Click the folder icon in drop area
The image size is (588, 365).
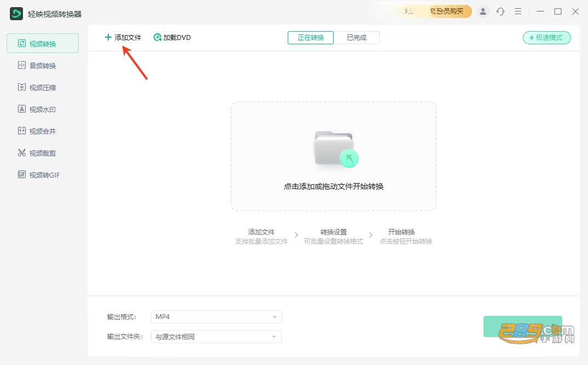336,149
